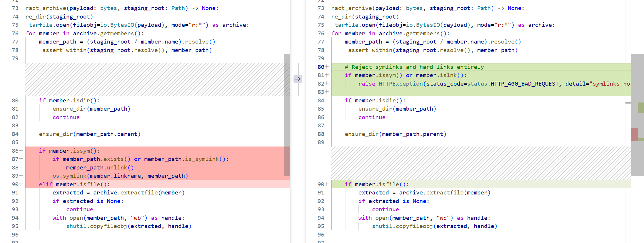Click "continue" on left line 93
The image size is (644, 243).
tap(80, 209)
